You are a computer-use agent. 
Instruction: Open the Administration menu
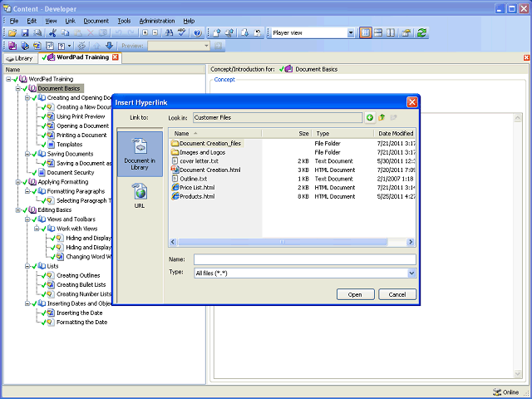pos(157,20)
